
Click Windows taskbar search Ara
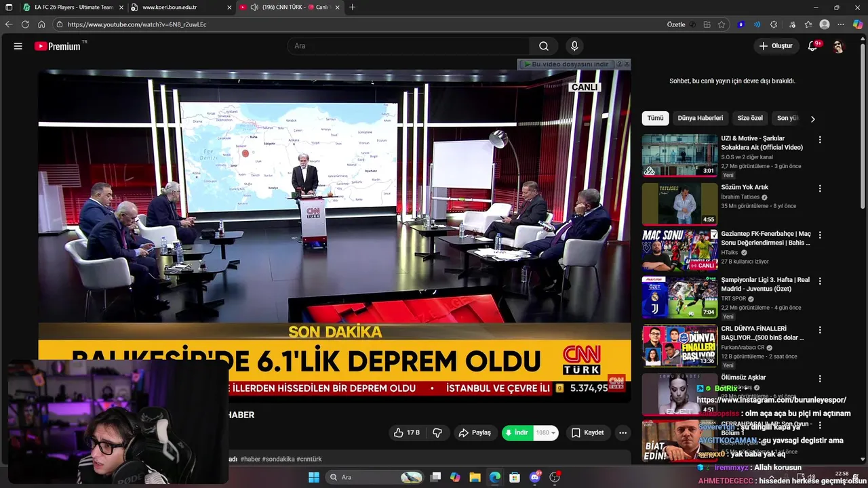[374, 477]
